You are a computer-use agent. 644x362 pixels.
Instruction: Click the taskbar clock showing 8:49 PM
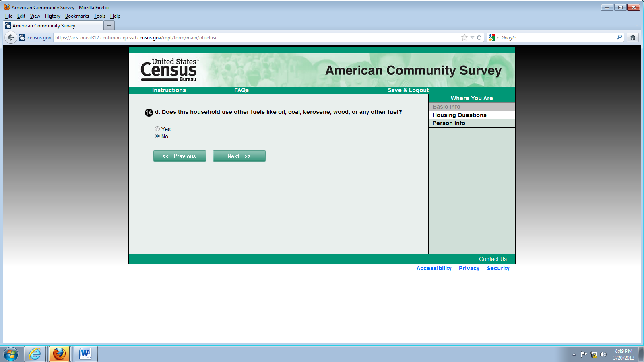tap(623, 354)
